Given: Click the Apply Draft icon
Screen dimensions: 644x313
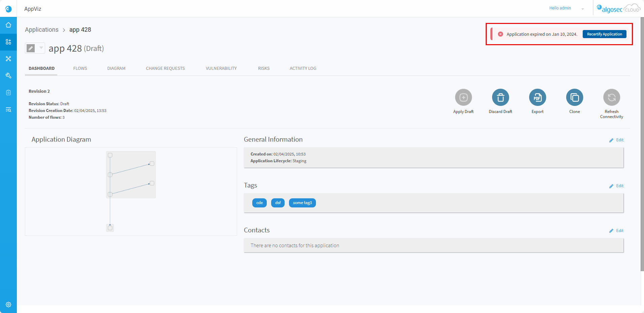Looking at the screenshot, I should pos(463,97).
